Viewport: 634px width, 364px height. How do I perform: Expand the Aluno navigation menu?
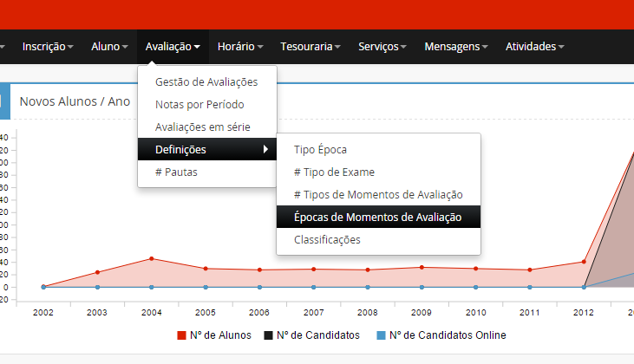[x=109, y=46]
